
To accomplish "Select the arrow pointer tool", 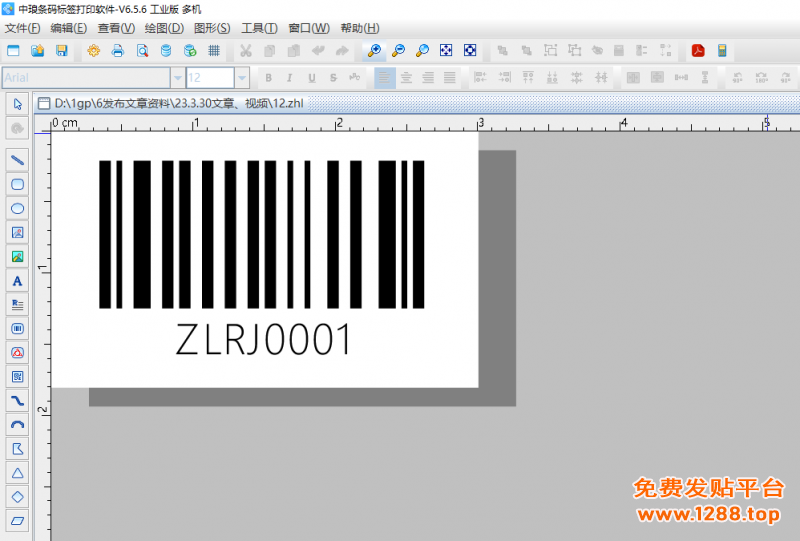I will [x=17, y=104].
